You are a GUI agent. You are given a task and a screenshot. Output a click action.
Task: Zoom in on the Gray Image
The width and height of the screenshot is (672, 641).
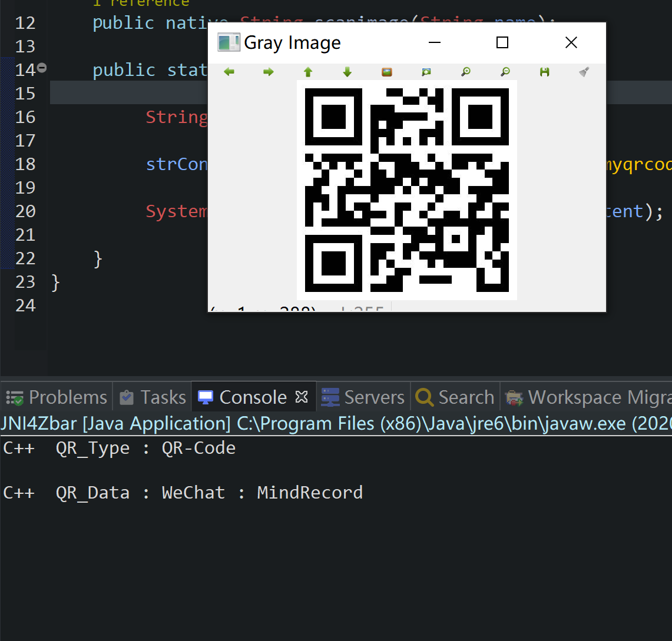[466, 72]
